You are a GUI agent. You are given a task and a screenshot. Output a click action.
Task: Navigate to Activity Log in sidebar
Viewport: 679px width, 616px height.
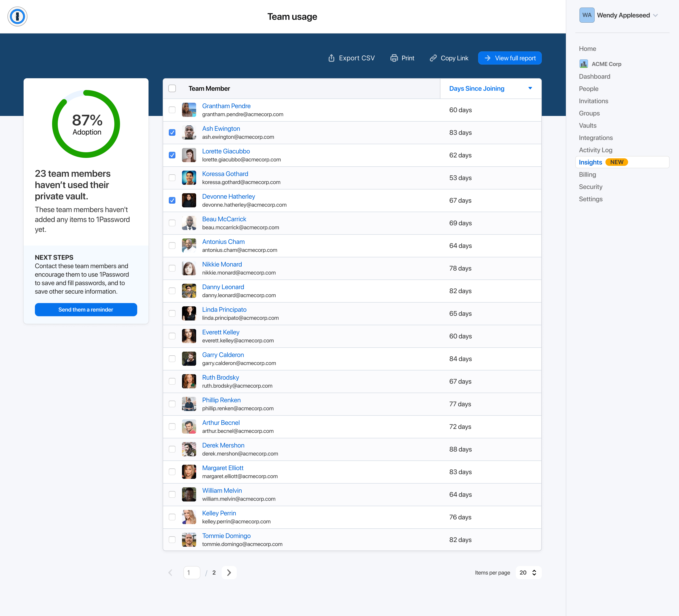point(596,150)
